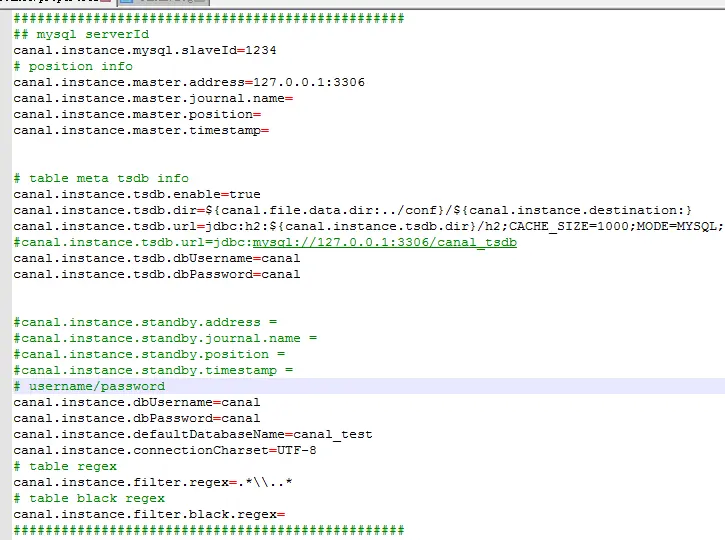Screen dimensions: 725x540
Task: Select the canal.instance.master.address line
Action: pos(189,82)
